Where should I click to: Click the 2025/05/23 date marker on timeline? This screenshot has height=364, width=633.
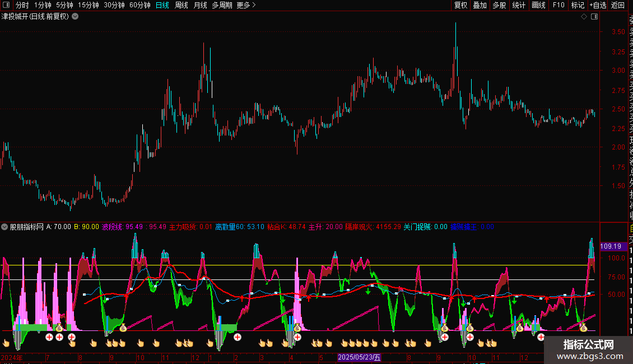(x=359, y=357)
